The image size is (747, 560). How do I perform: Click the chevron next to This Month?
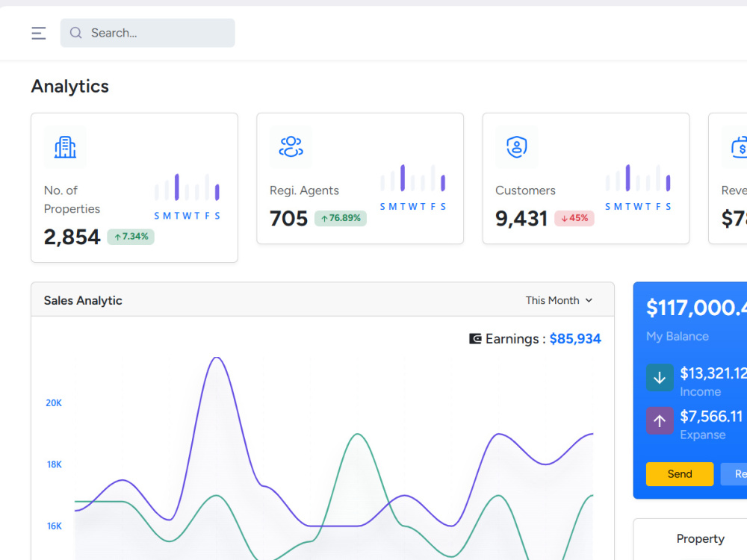click(589, 300)
